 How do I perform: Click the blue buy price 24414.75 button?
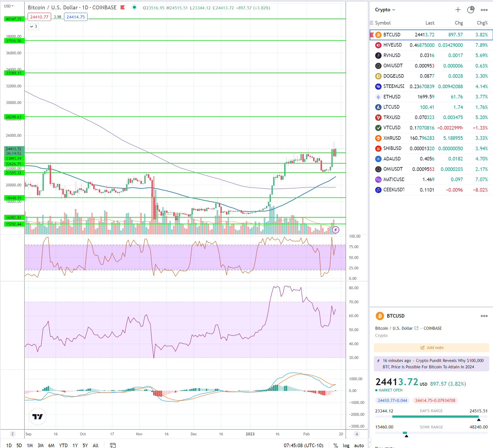click(x=76, y=17)
